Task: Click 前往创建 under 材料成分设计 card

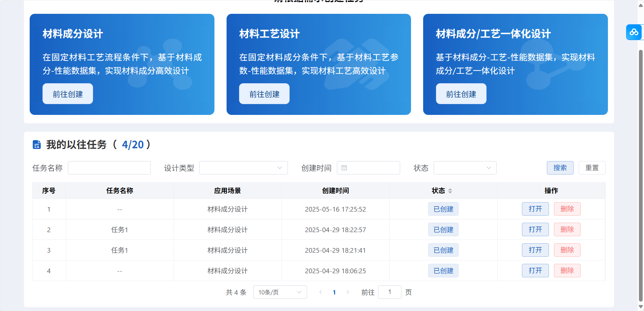Action: 68,94
